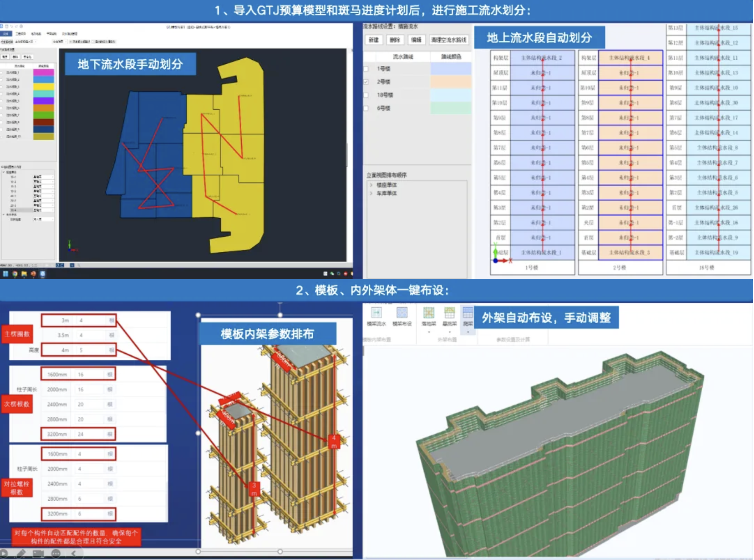Expand the 楼座单体 tree node
This screenshot has height=560, width=754.
click(371, 185)
